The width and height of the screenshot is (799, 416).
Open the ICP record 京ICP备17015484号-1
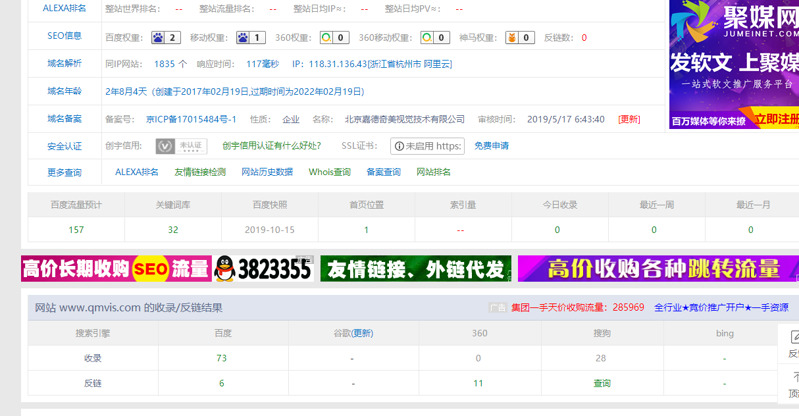pyautogui.click(x=191, y=119)
